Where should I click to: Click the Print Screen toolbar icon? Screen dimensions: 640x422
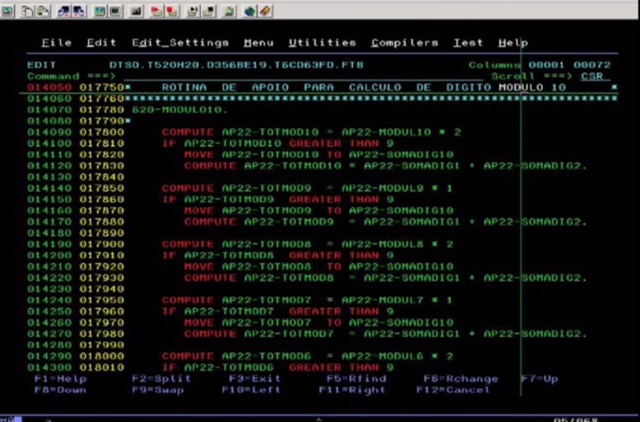coord(7,11)
